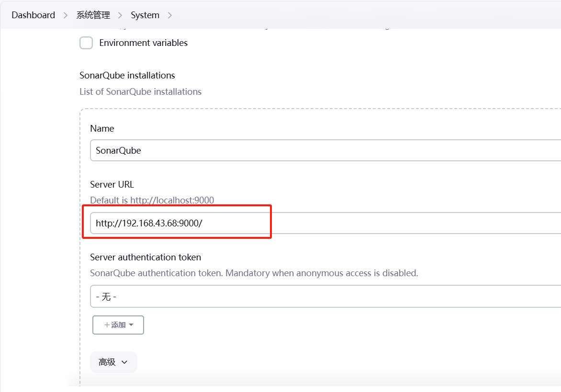This screenshot has height=392, width=561.
Task: Open the Dashboard breadcrumb link
Action: (34, 15)
